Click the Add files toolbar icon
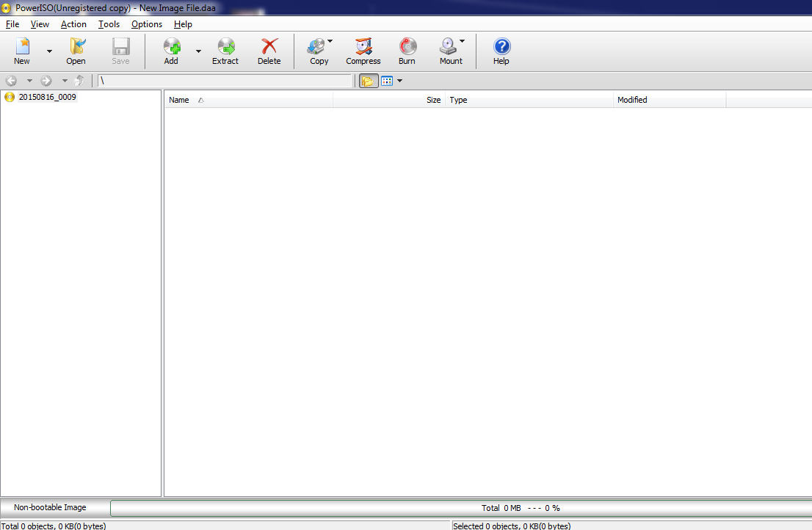Viewport: 812px width, 530px height. tap(172, 46)
